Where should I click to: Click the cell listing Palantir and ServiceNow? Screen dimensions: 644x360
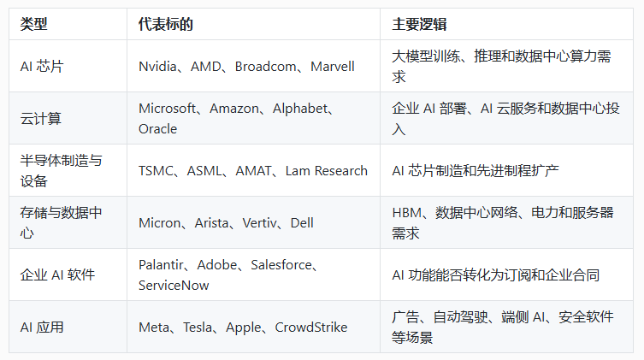coord(253,274)
